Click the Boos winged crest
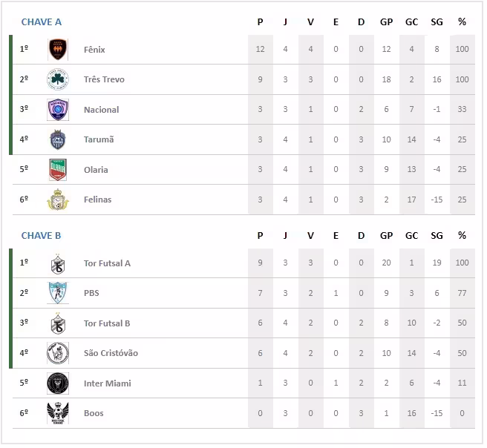 (58, 413)
